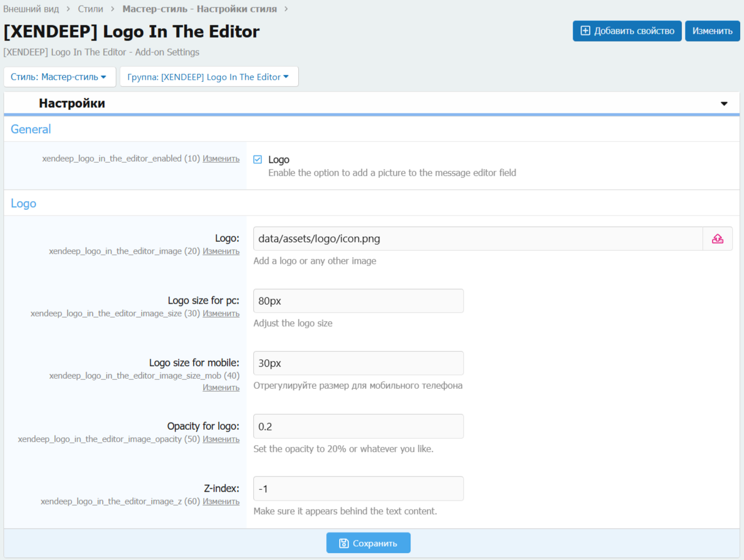Navigate to Стили breadcrumb
This screenshot has height=560, width=744.
[90, 9]
